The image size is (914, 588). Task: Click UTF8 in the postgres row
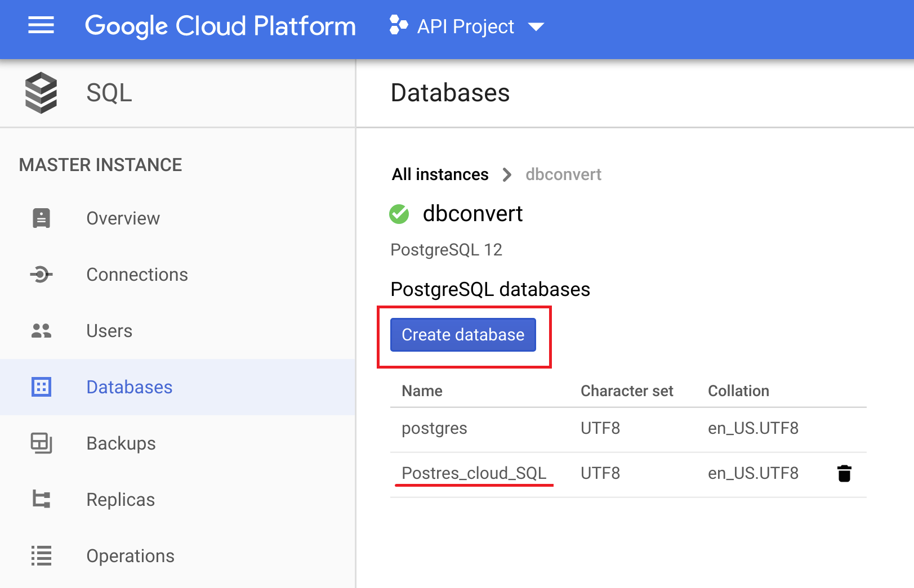point(600,428)
